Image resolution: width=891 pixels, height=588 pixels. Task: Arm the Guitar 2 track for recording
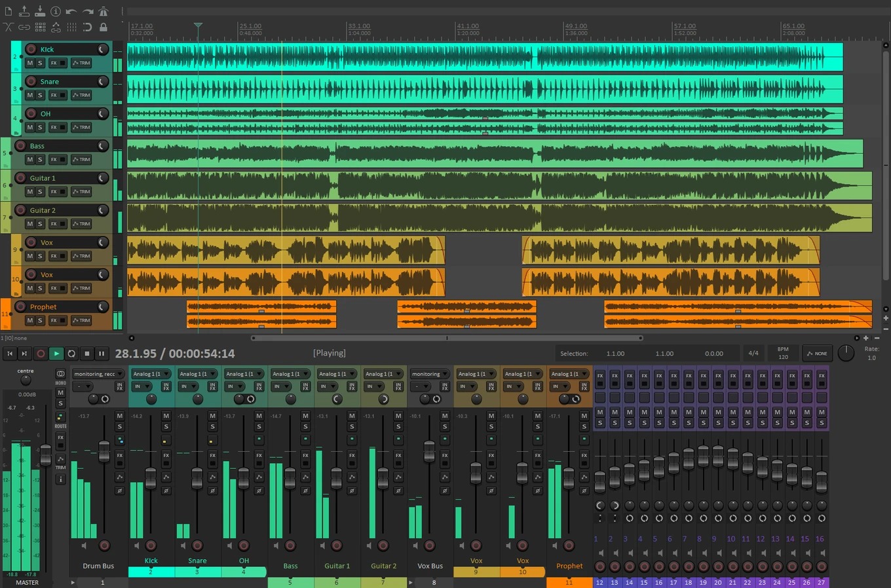pos(20,210)
